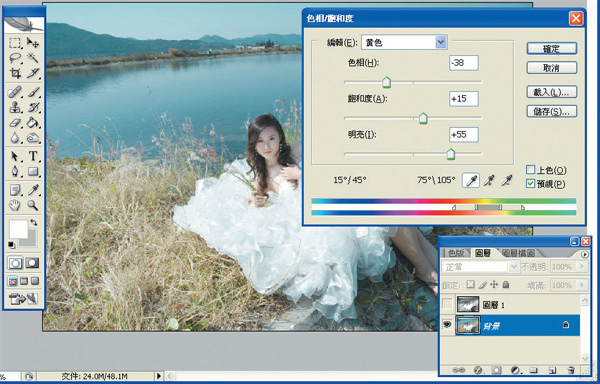Select the Slice tool
600x384 pixels.
point(33,73)
